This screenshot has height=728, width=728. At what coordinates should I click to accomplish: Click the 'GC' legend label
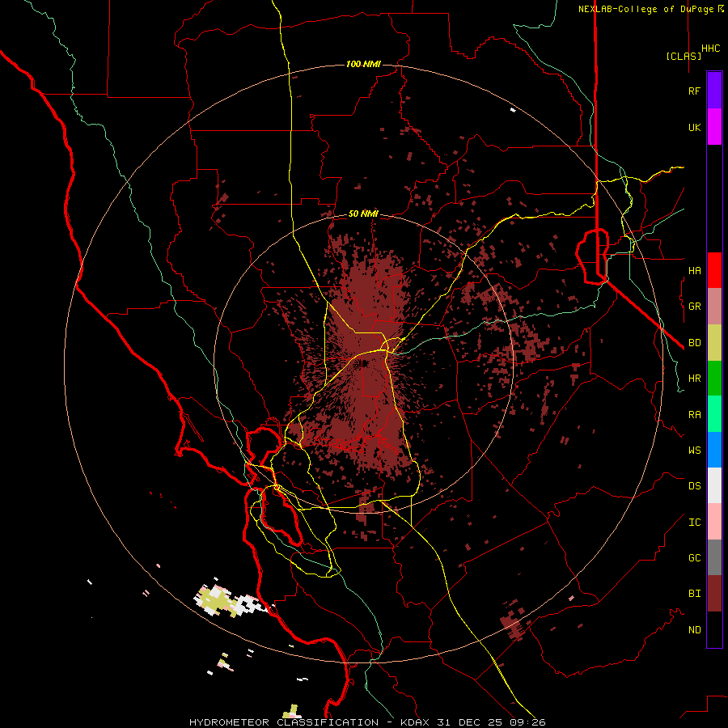(694, 558)
